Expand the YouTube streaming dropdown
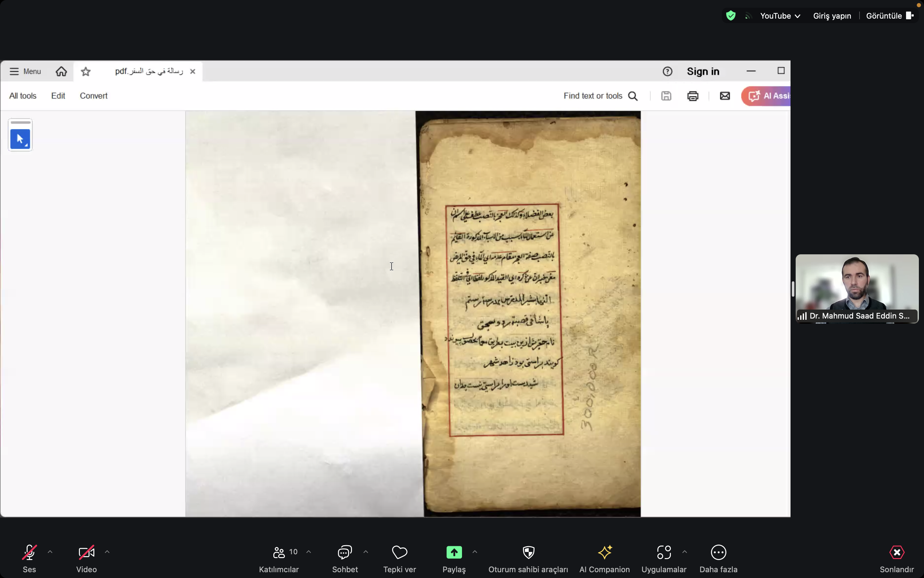The image size is (924, 578). tap(780, 16)
